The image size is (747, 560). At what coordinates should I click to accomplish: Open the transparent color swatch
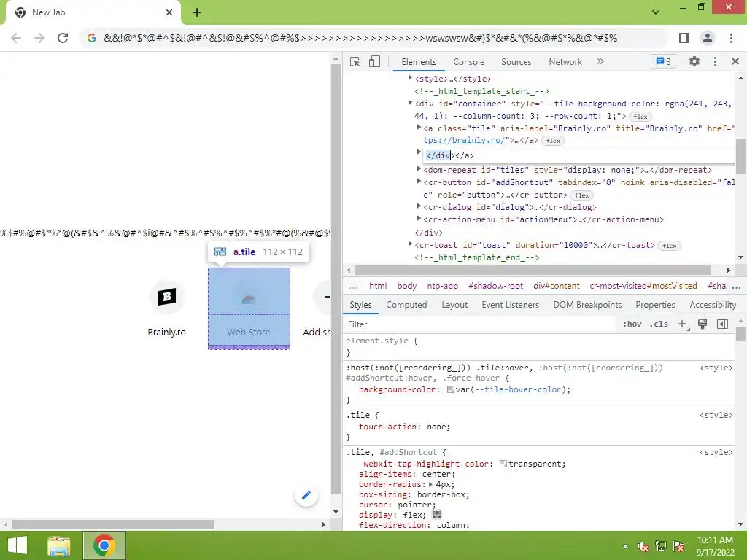[503, 464]
